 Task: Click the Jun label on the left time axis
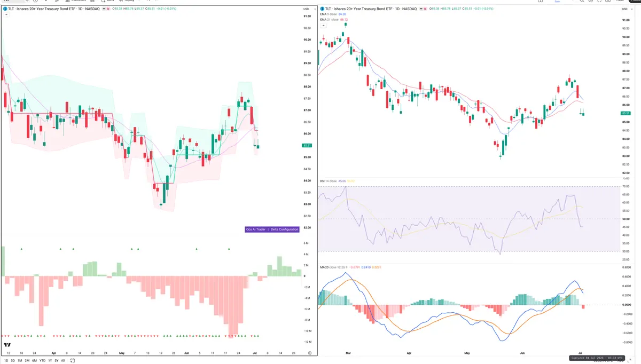[186, 353]
